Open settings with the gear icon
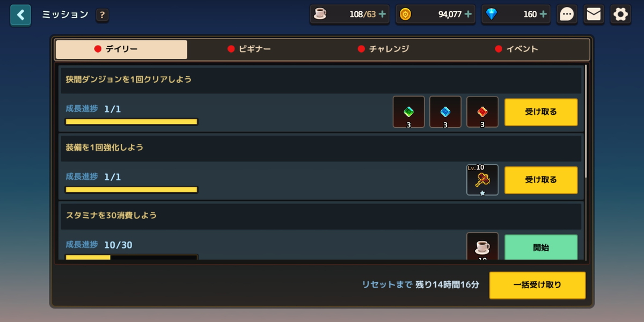Screen dimensions: 644x322 pyautogui.click(x=620, y=14)
